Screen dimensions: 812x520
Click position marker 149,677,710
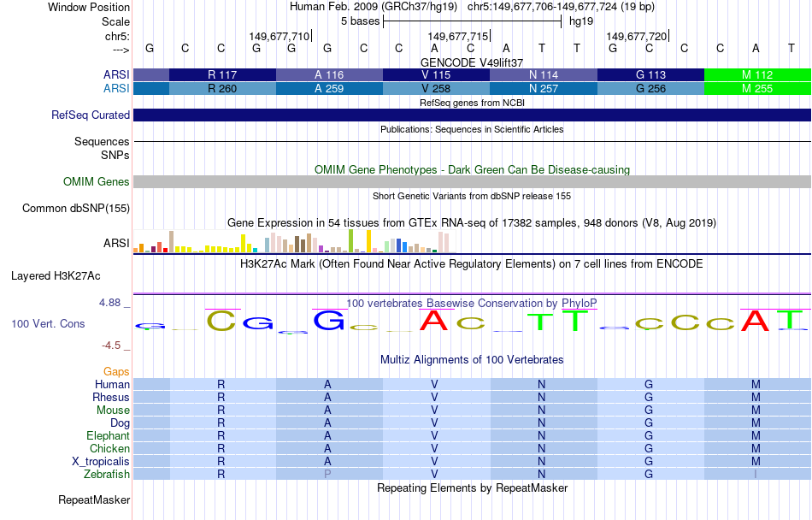point(280,36)
